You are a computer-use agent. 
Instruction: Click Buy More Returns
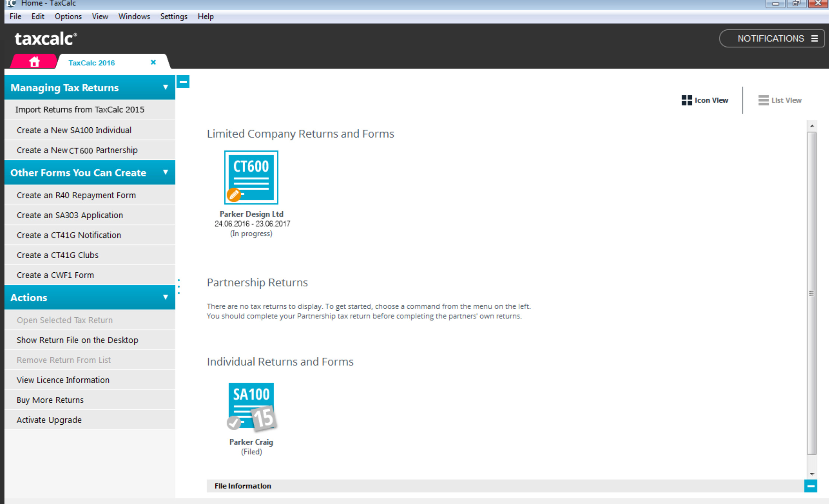tap(90, 400)
